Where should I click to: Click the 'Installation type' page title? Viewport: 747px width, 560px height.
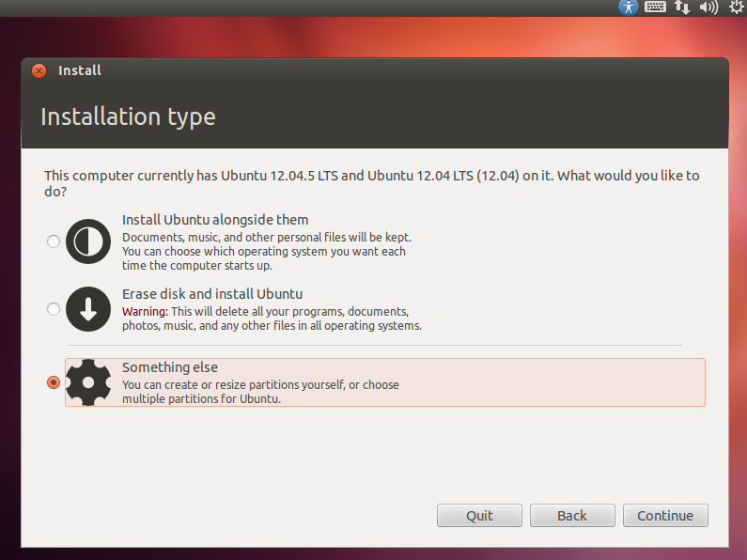coord(128,117)
